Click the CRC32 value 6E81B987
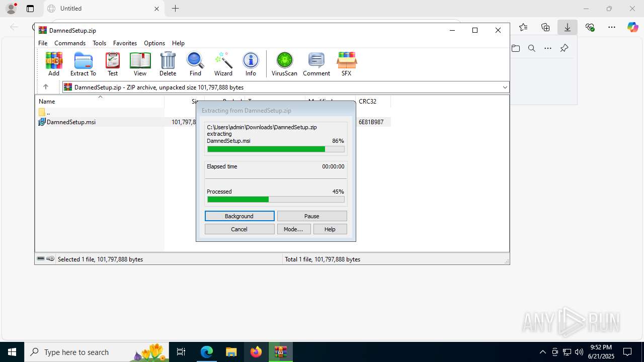 click(x=371, y=122)
